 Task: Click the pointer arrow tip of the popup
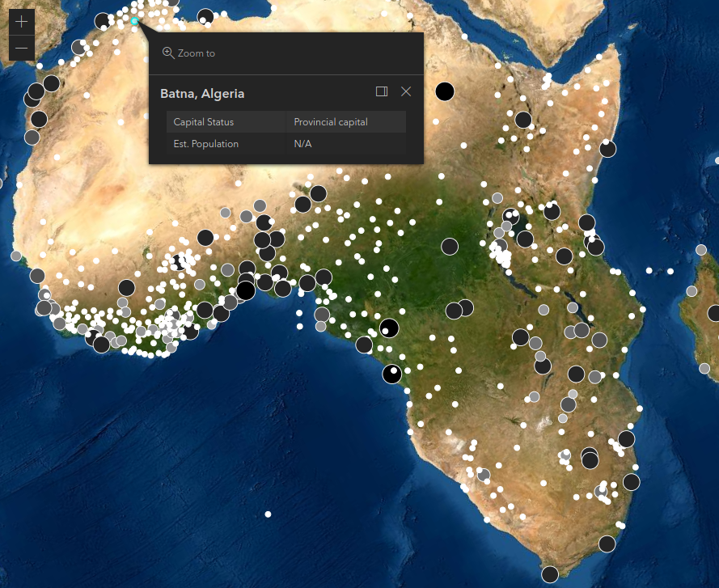(139, 24)
